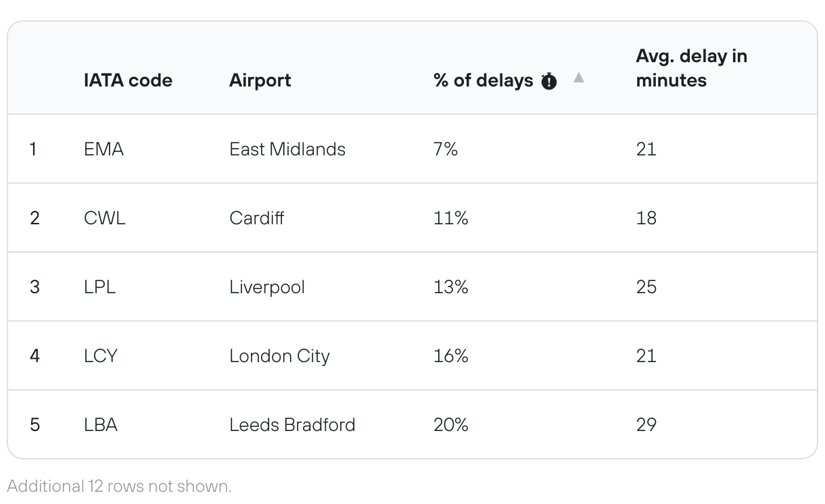The width and height of the screenshot is (825, 504).
Task: Select the Avg. delay in minutes header
Action: click(x=691, y=68)
